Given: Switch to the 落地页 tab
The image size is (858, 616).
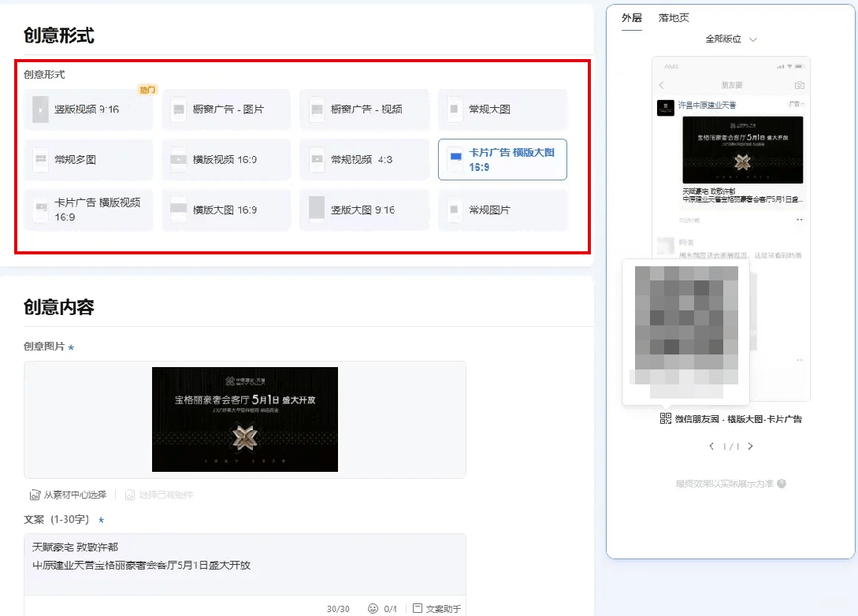Looking at the screenshot, I should [x=674, y=18].
